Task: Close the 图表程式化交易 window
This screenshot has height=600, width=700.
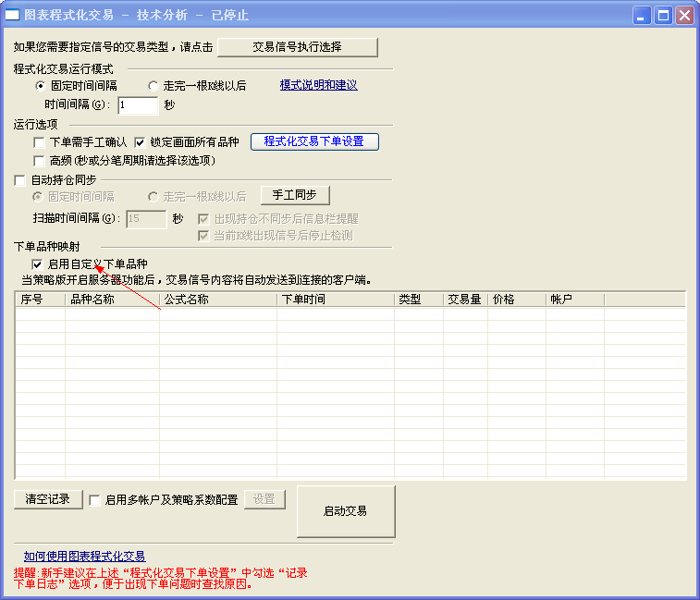Action: coord(684,16)
